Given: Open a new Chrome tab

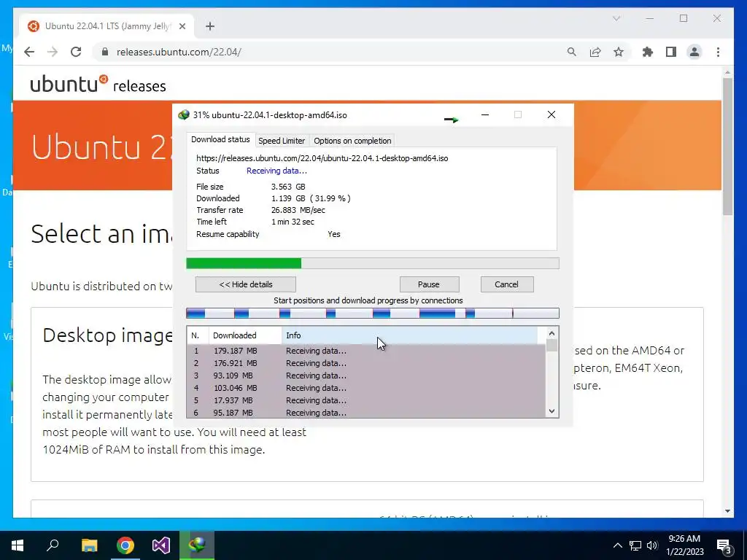Looking at the screenshot, I should pos(210,26).
